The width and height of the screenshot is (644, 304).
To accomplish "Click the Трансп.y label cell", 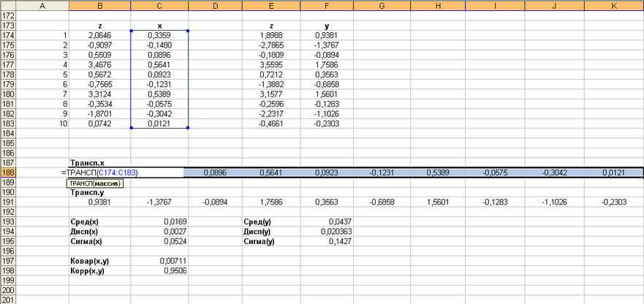I will [x=100, y=192].
